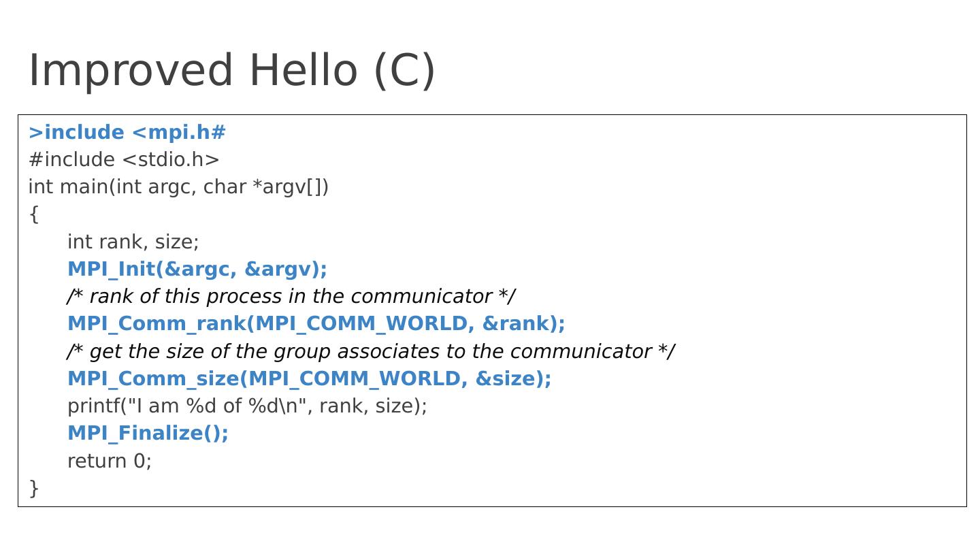
Task: Click the MPI_Init call line
Action: click(197, 269)
